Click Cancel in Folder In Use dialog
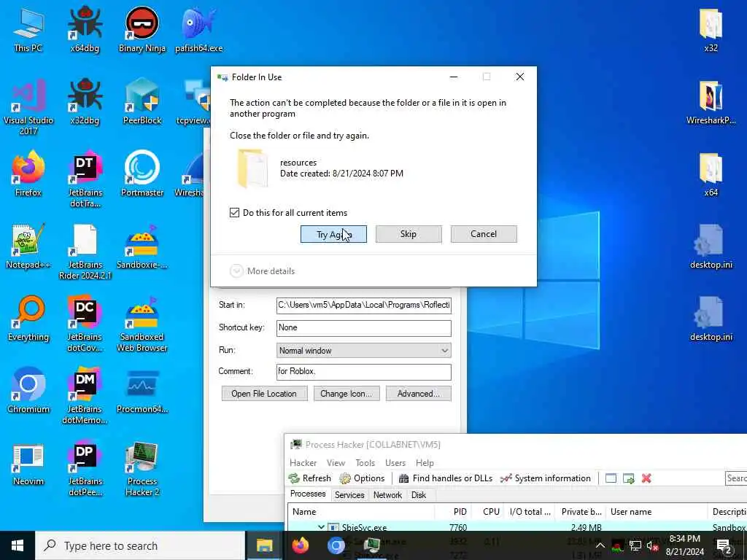747x560 pixels. tap(484, 234)
